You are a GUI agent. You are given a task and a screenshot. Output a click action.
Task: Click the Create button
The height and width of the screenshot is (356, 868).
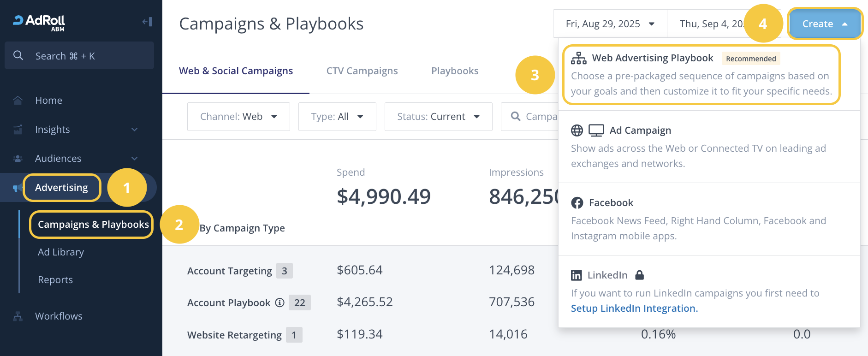[824, 24]
